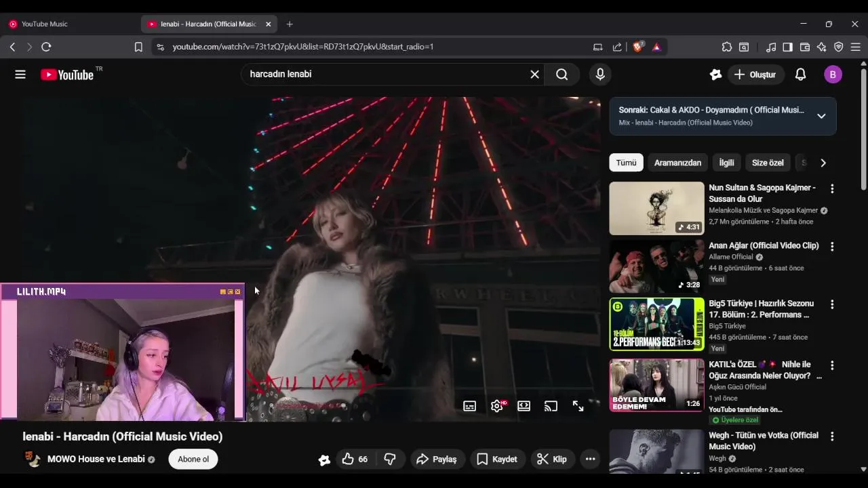Open the YouTube guide hamburger menu
Image resolution: width=868 pixels, height=488 pixels.
20,75
